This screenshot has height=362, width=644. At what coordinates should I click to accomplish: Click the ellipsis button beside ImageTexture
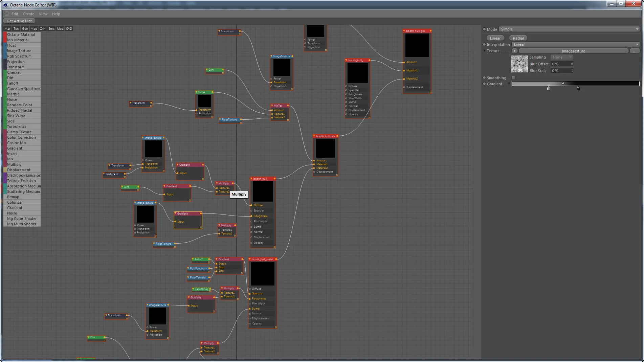(635, 51)
